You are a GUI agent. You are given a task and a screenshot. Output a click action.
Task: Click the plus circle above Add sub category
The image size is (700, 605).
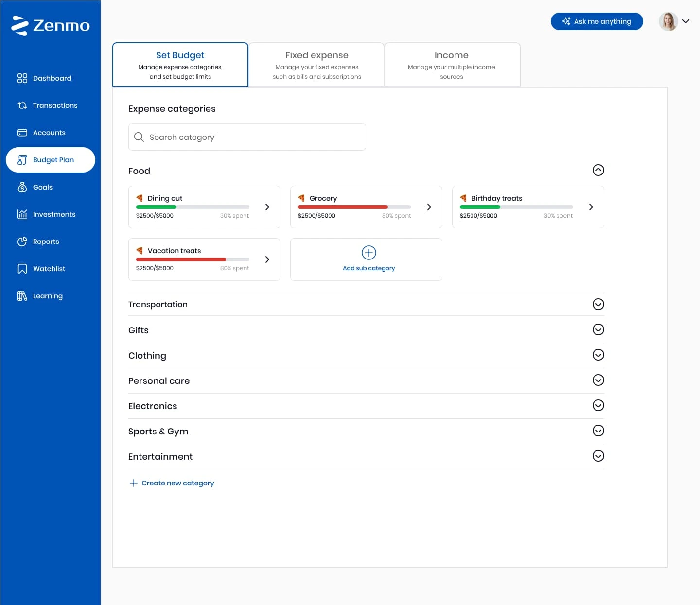pyautogui.click(x=369, y=253)
